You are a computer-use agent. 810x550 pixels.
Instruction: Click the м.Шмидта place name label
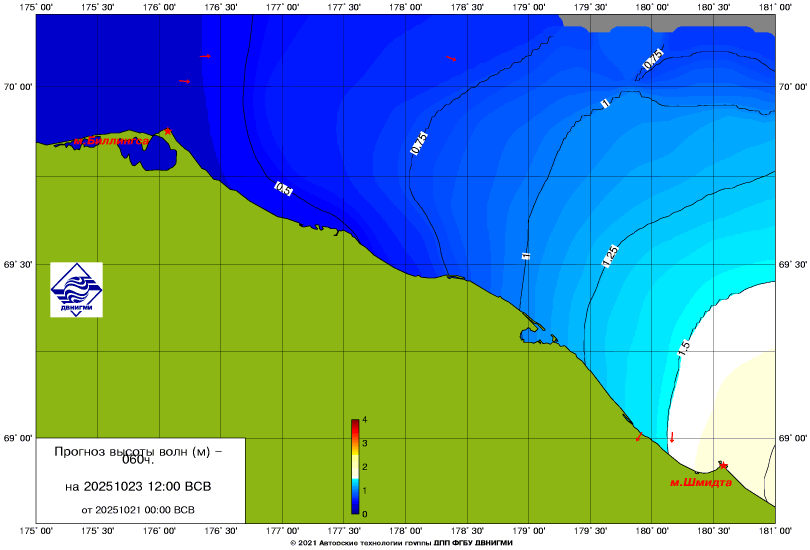pyautogui.click(x=700, y=482)
